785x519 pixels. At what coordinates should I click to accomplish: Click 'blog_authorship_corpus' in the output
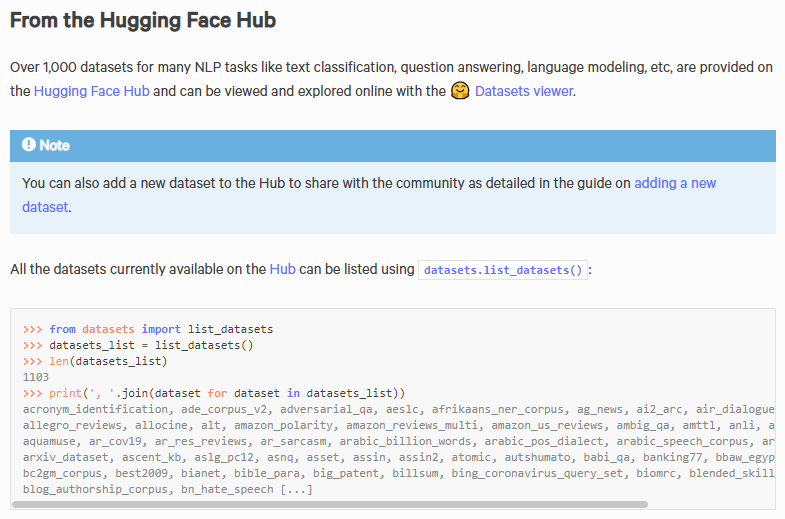[95, 489]
